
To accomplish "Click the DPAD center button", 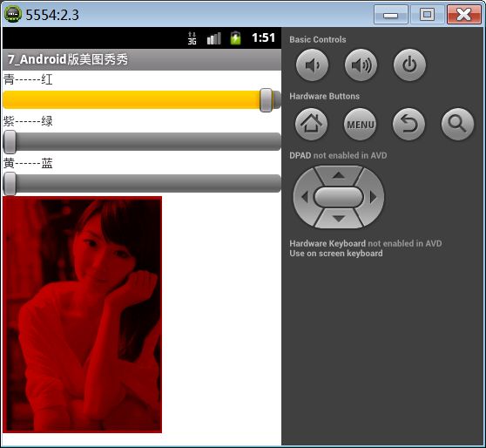I will click(339, 197).
